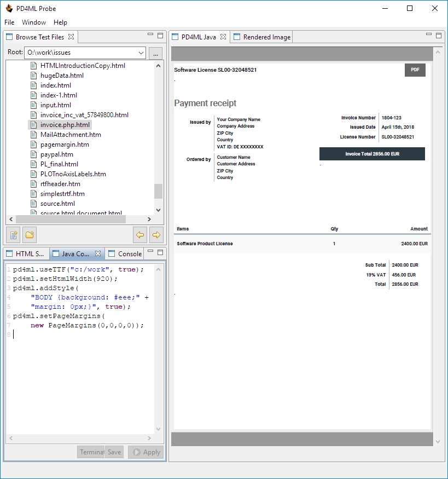Maximize the Browse Test Files panel

(160, 35)
